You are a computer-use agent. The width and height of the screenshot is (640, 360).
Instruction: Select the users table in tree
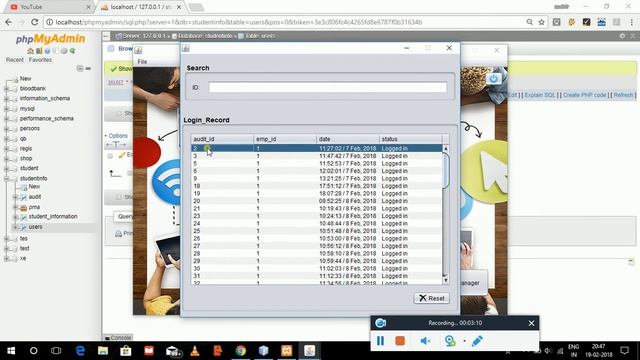pyautogui.click(x=35, y=227)
